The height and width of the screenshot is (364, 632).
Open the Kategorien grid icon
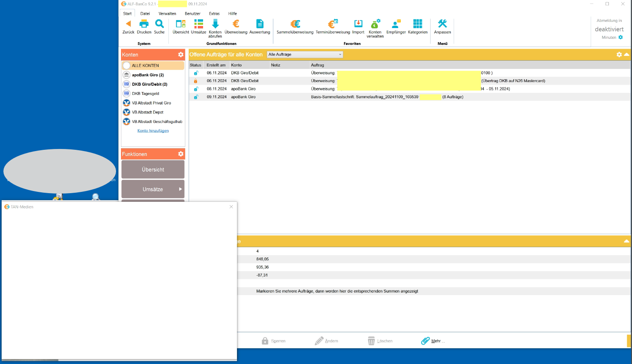tap(418, 24)
